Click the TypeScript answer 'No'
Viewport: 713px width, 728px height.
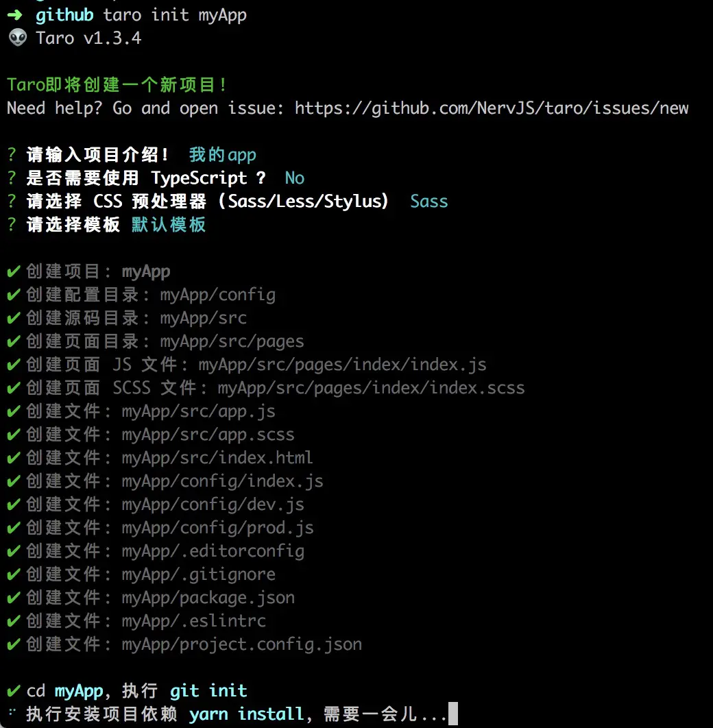click(x=295, y=178)
